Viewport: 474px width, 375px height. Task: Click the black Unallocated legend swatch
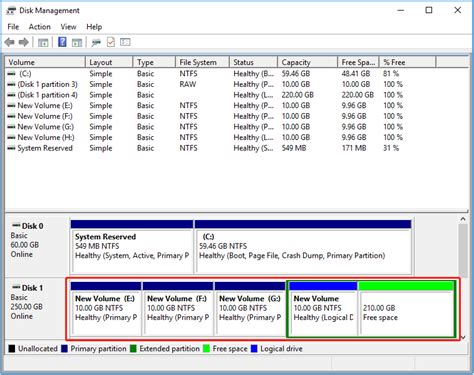[12, 349]
